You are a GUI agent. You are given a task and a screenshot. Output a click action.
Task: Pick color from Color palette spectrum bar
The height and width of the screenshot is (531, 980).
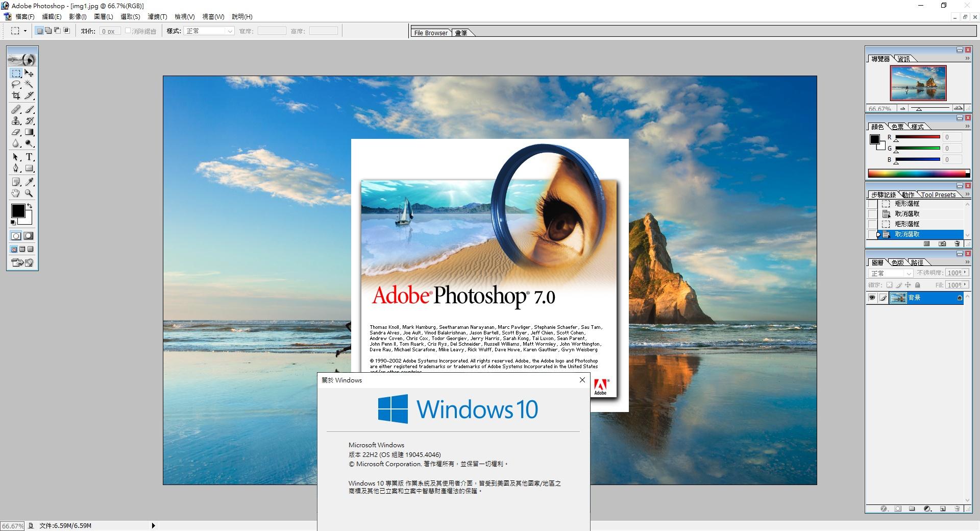[918, 173]
